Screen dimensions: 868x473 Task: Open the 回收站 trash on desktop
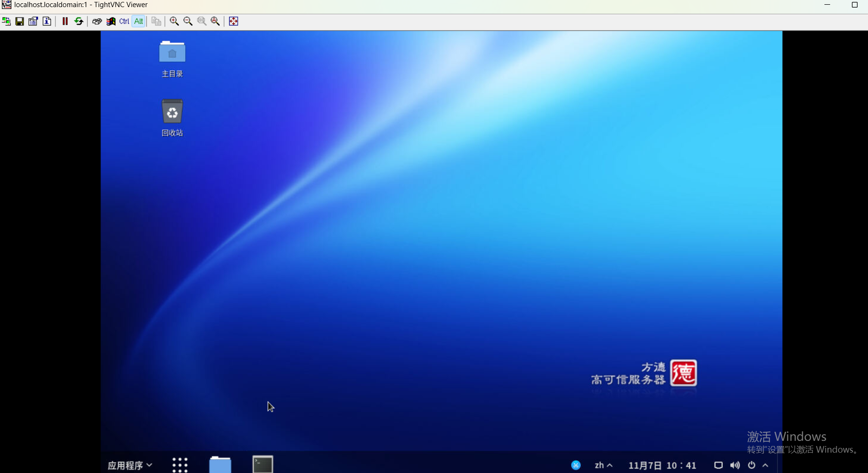pyautogui.click(x=171, y=112)
